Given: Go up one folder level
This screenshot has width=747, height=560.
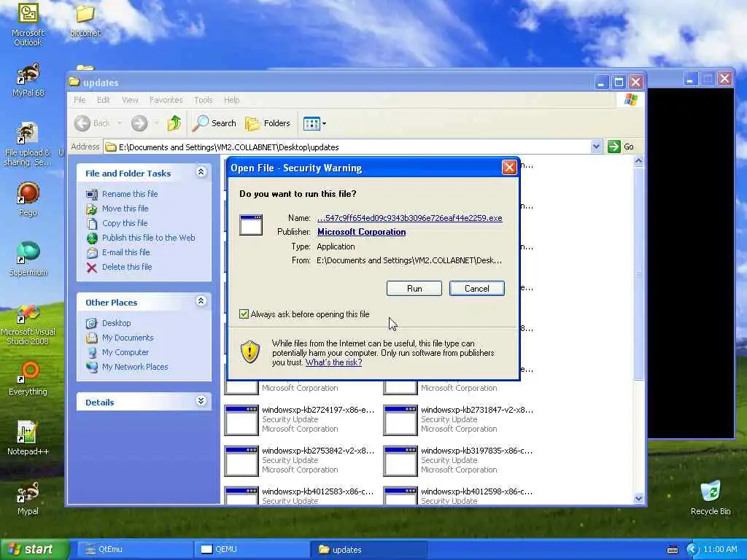Looking at the screenshot, I should [174, 123].
